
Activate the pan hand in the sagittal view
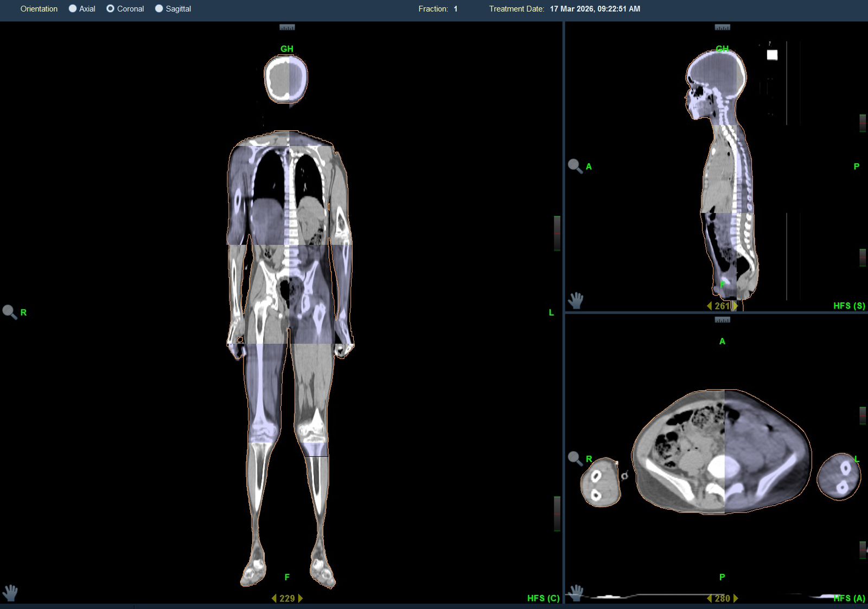[x=576, y=300]
